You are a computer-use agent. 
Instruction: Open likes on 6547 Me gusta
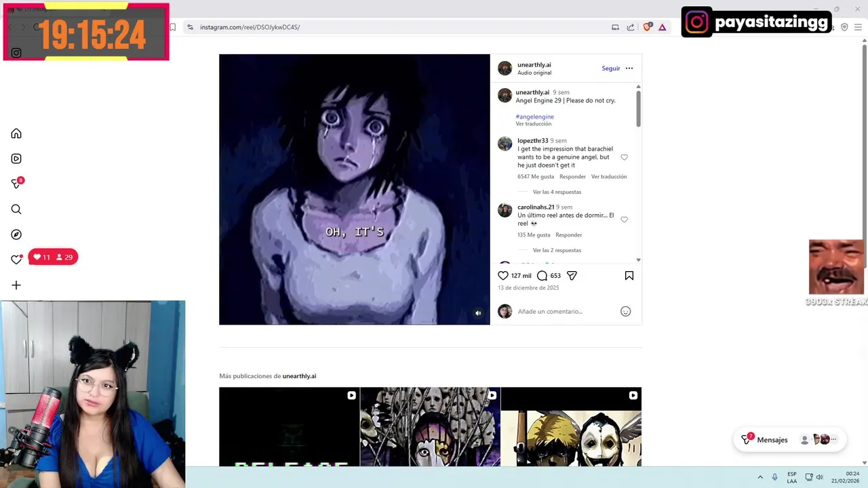click(x=536, y=177)
